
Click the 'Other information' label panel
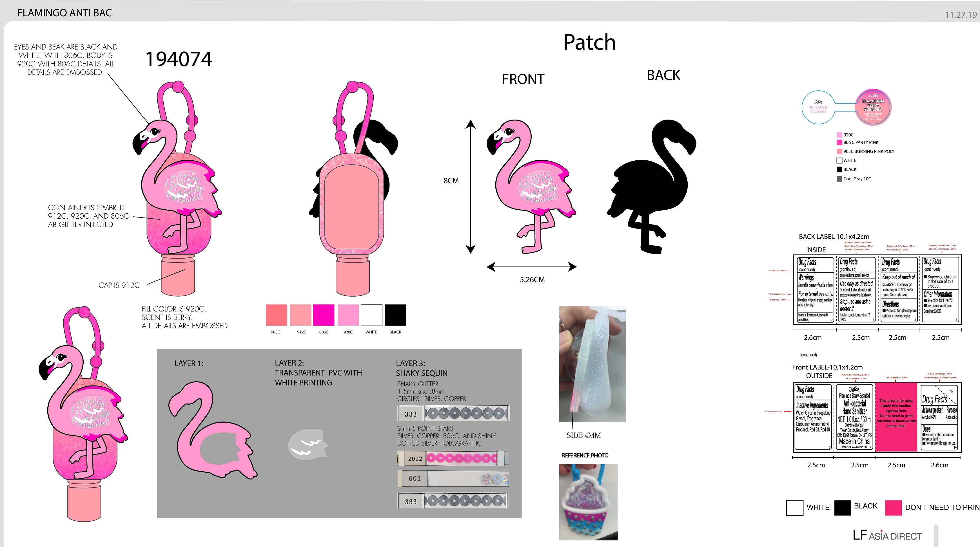coord(940,290)
